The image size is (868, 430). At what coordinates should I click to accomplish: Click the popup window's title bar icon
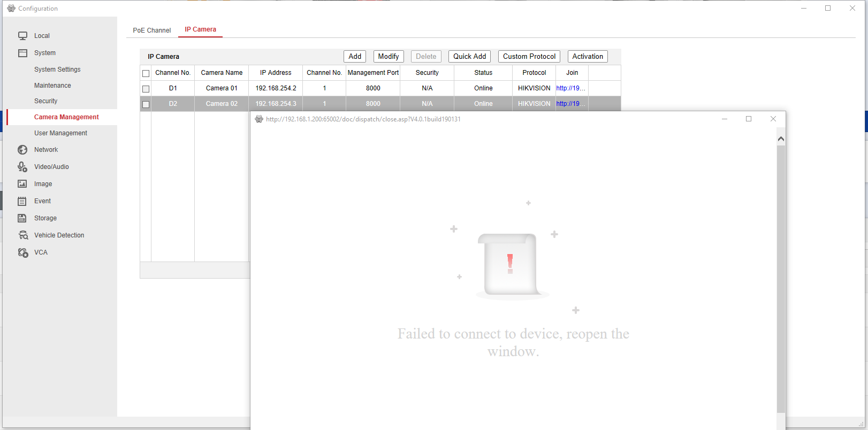pyautogui.click(x=259, y=119)
